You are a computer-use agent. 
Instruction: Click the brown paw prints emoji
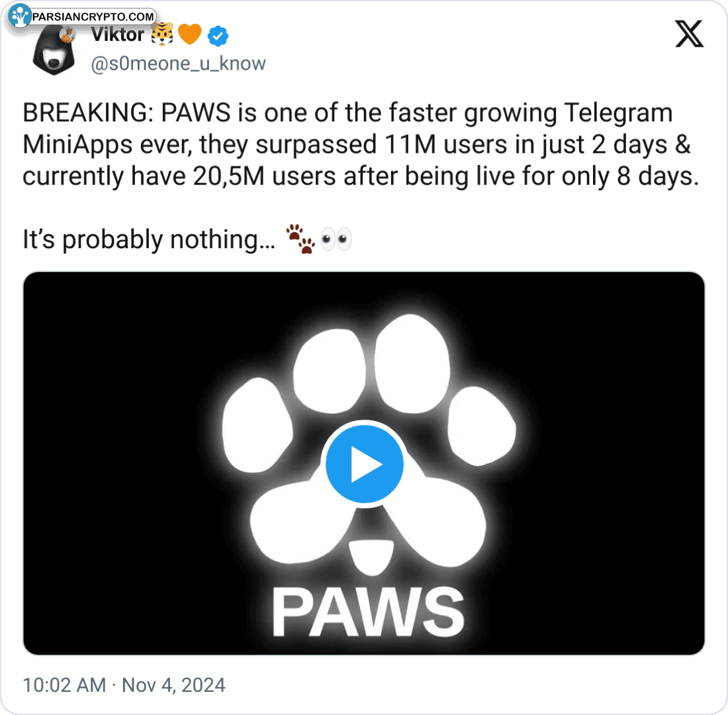click(300, 239)
